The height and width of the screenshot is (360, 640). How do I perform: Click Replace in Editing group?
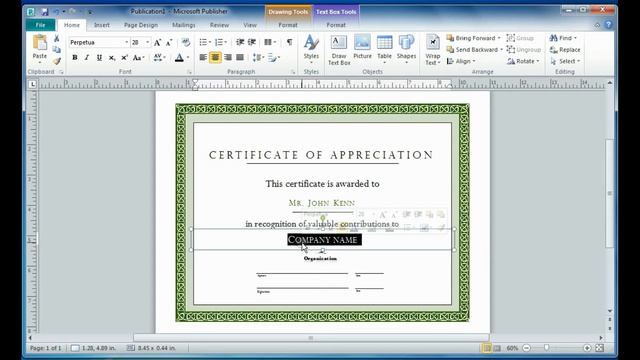(565, 49)
